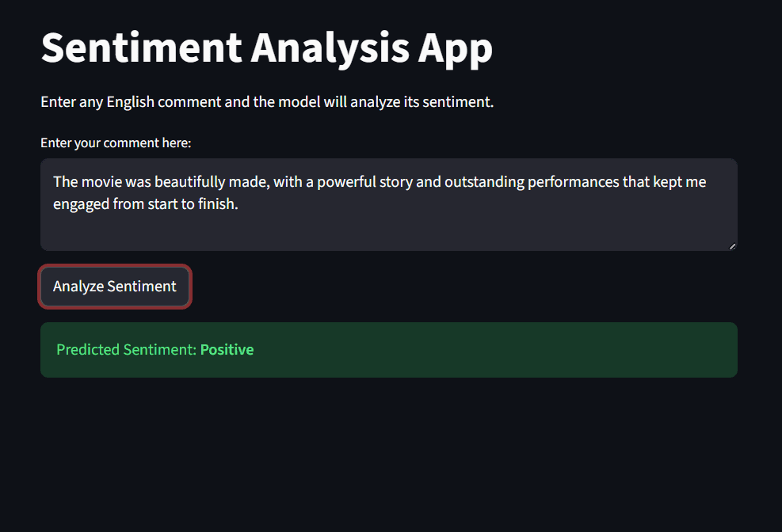Place cursor on "engaged" in the comment
This screenshot has width=782, height=532.
(x=79, y=204)
